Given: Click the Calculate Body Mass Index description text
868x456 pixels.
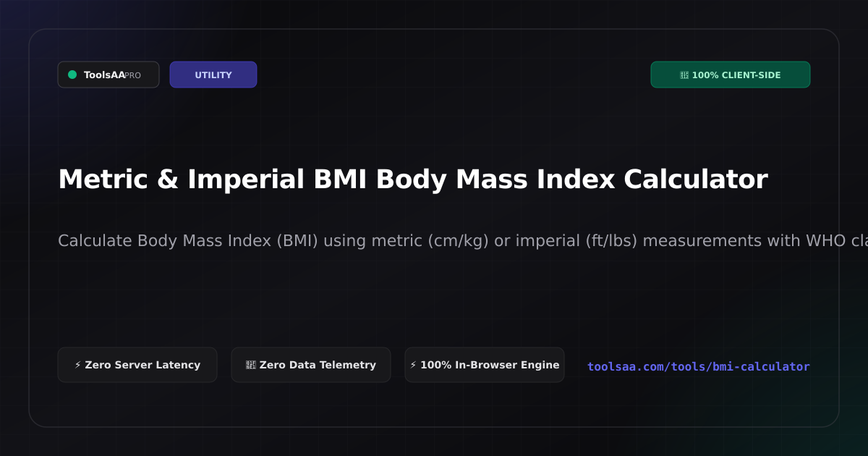Looking at the screenshot, I should (x=463, y=241).
